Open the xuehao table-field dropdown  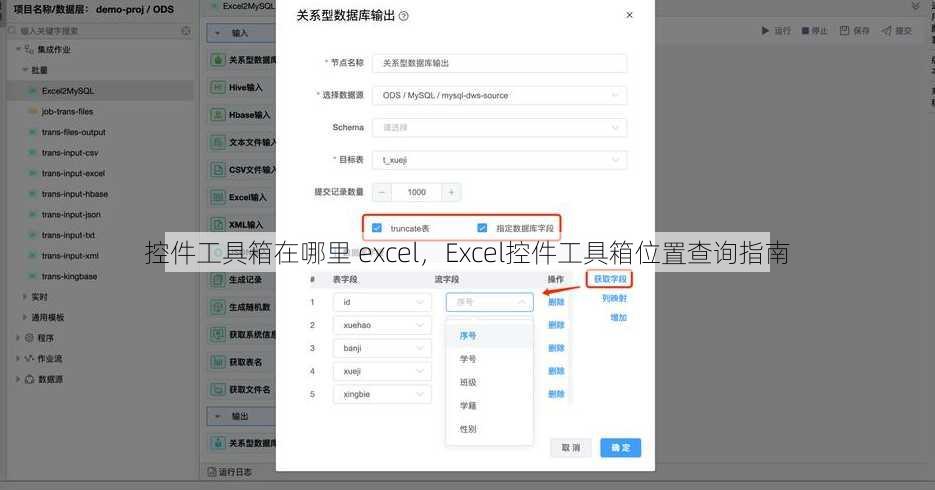(x=382, y=325)
